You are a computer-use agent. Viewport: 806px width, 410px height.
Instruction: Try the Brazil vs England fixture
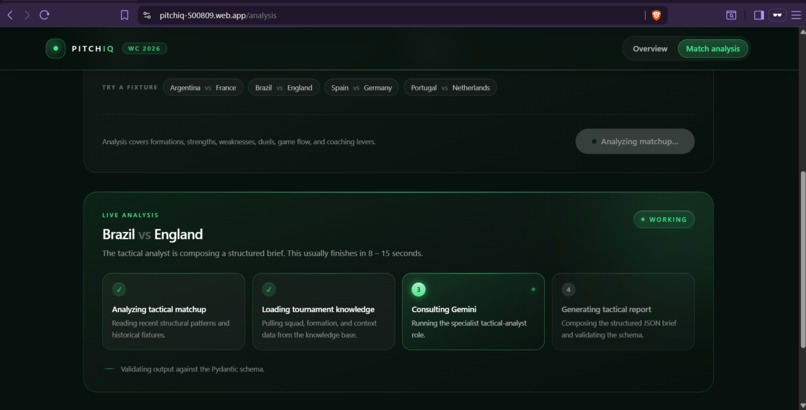[x=284, y=87]
